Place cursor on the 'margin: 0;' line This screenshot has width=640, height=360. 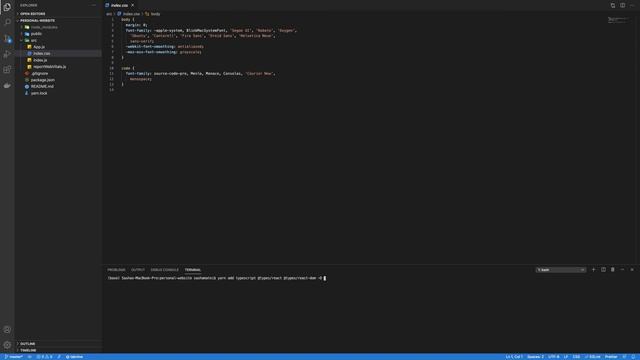pyautogui.click(x=136, y=25)
